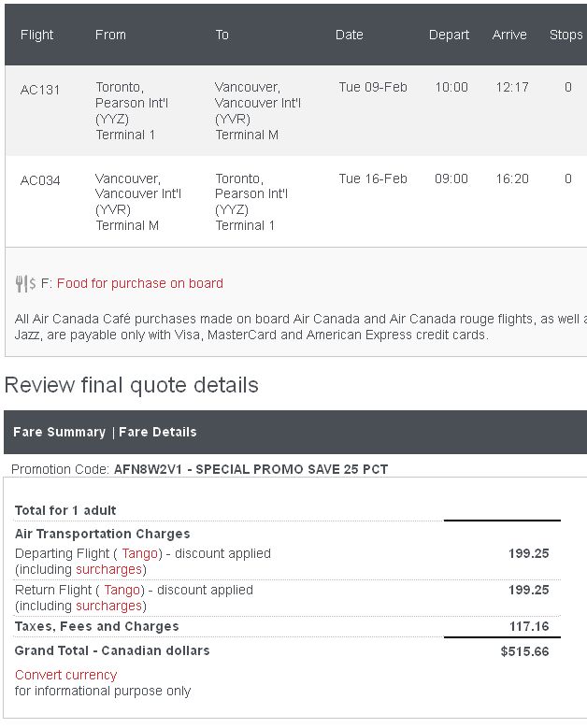The image size is (587, 728).
Task: Click the Taxes, Fees and Charges row
Action: [x=282, y=626]
